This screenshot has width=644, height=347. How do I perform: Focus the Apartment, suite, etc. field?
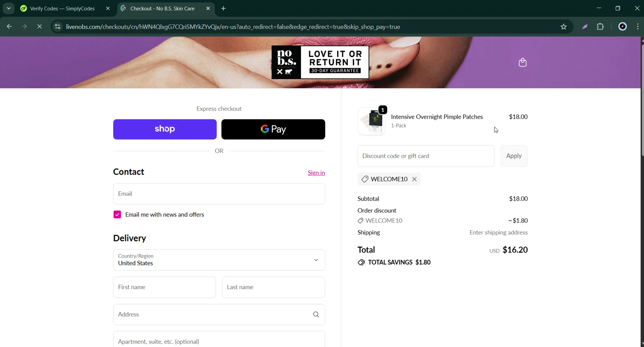coord(219,339)
